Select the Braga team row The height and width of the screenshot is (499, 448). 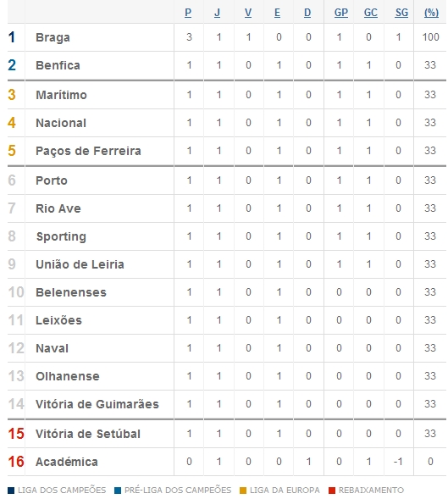(227, 37)
